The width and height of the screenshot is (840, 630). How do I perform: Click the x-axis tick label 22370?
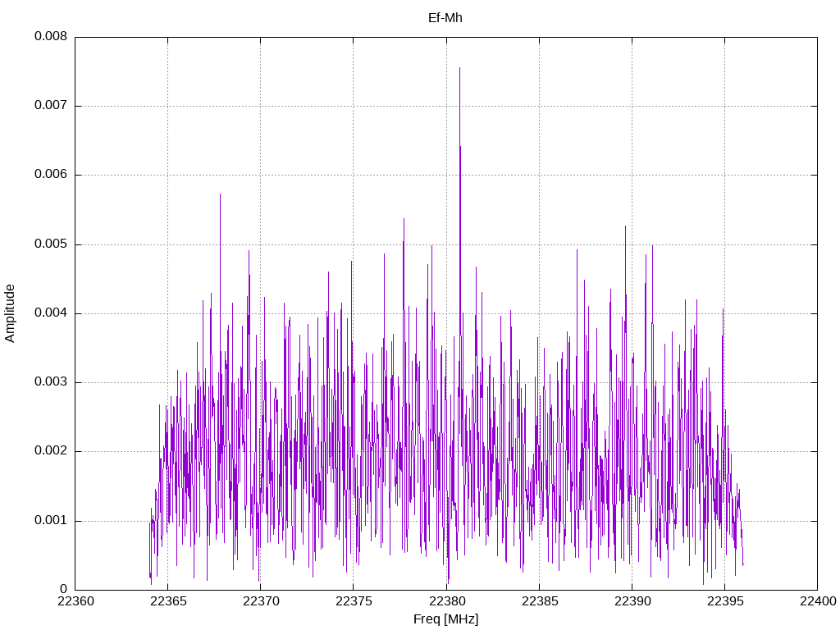[x=261, y=601]
